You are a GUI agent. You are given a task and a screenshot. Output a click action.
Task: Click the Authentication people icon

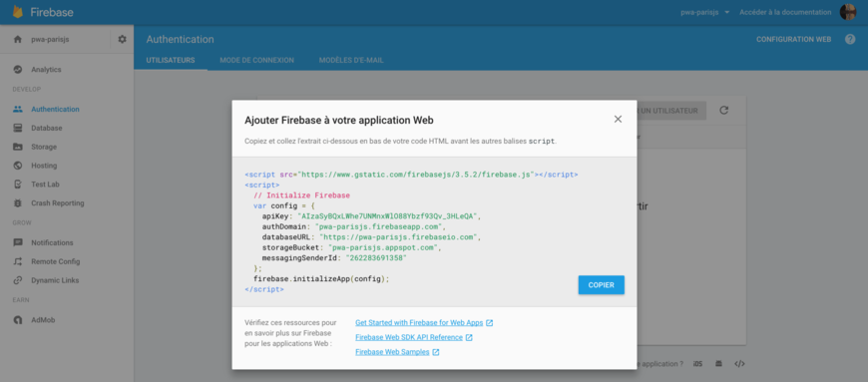click(x=18, y=109)
